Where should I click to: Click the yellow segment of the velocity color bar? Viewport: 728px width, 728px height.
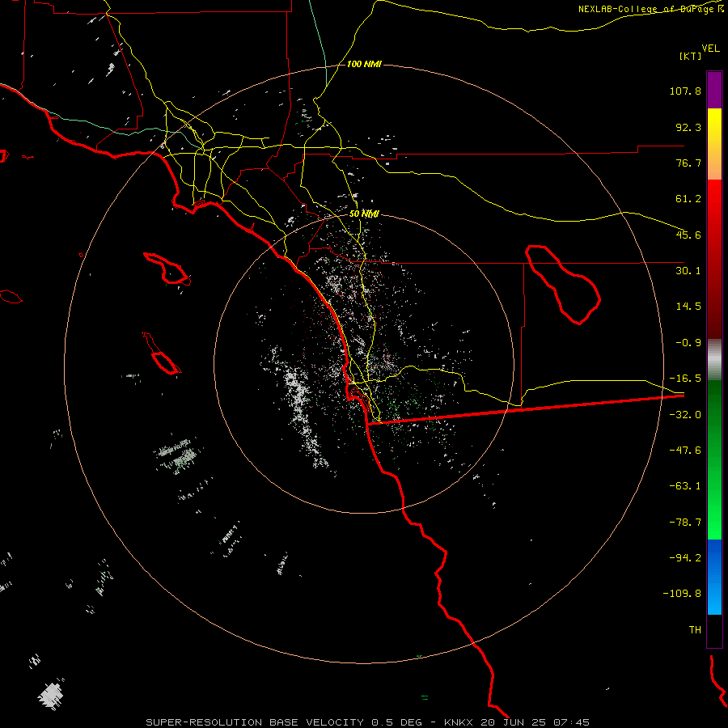tap(714, 144)
